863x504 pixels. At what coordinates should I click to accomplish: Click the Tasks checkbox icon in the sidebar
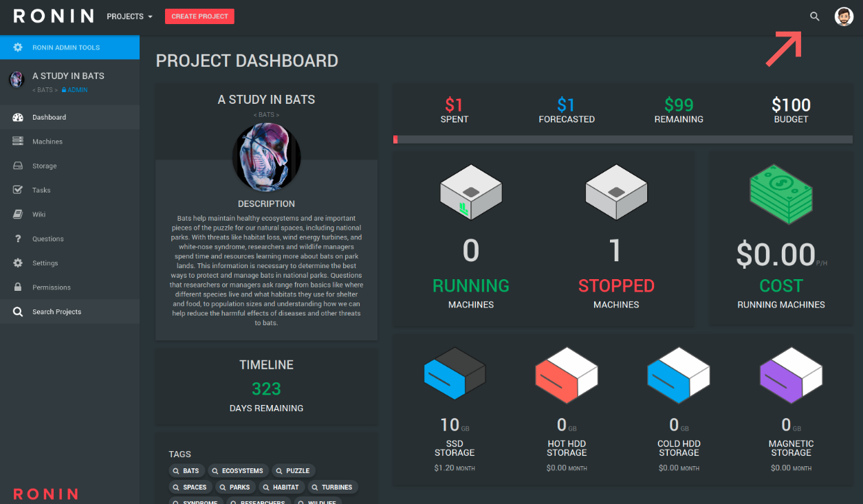coord(18,190)
